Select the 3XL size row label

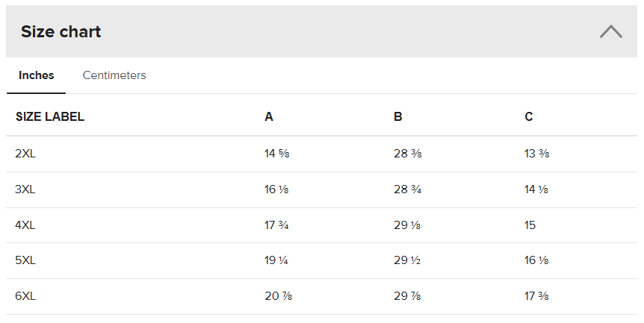tap(25, 189)
